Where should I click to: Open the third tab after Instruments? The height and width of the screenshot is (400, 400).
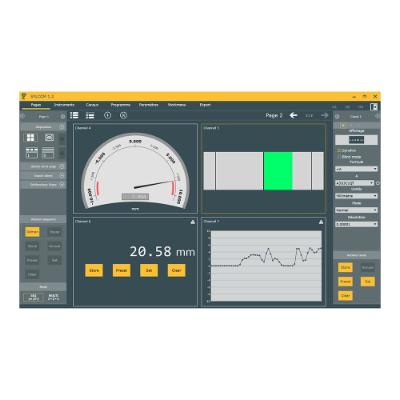pos(92,105)
